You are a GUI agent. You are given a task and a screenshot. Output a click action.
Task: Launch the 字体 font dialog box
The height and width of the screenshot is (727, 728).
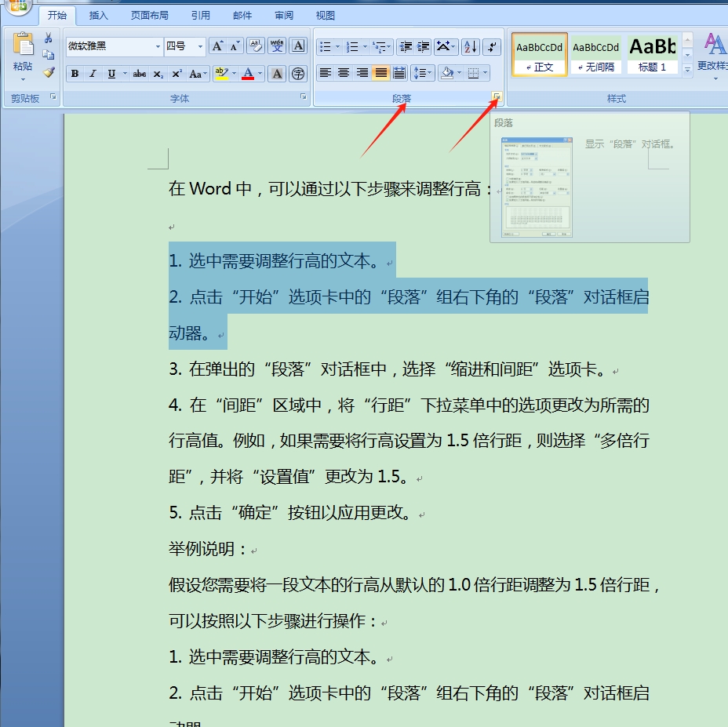(x=303, y=96)
